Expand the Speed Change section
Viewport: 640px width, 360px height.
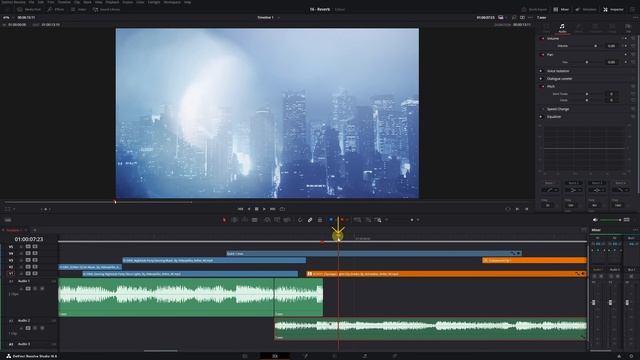(558, 109)
